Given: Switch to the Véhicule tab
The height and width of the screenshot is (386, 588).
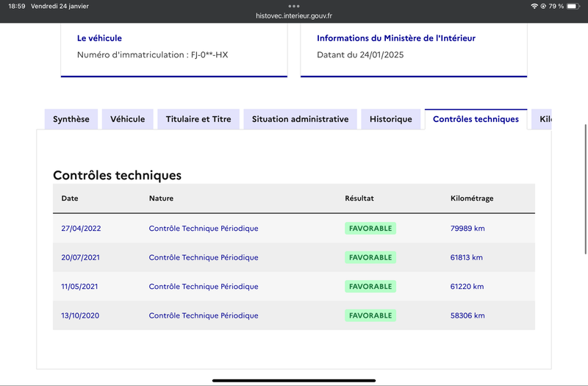Looking at the screenshot, I should pyautogui.click(x=127, y=119).
